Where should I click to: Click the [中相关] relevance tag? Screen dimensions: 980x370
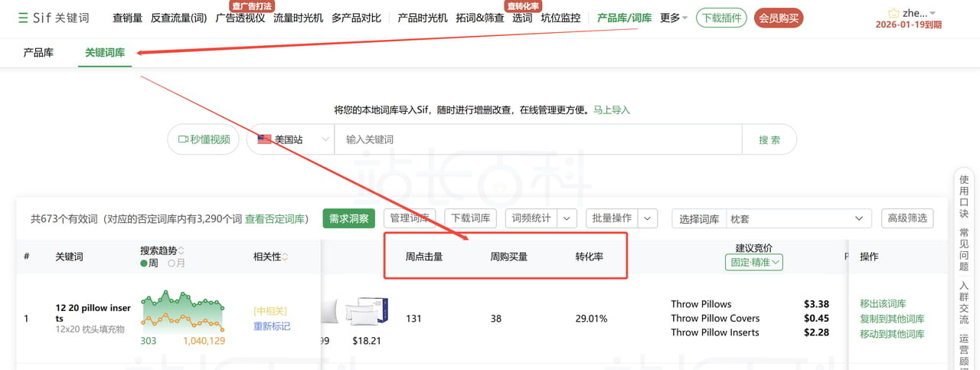click(x=270, y=311)
